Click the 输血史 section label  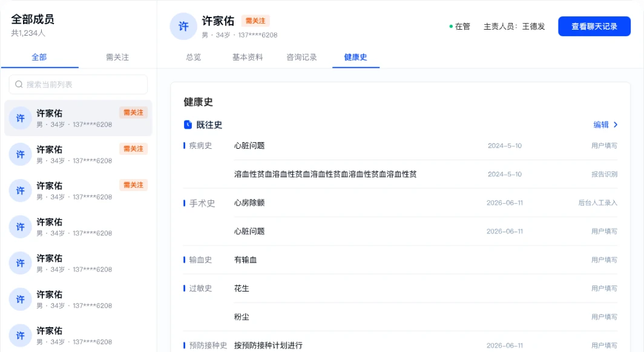pos(200,260)
